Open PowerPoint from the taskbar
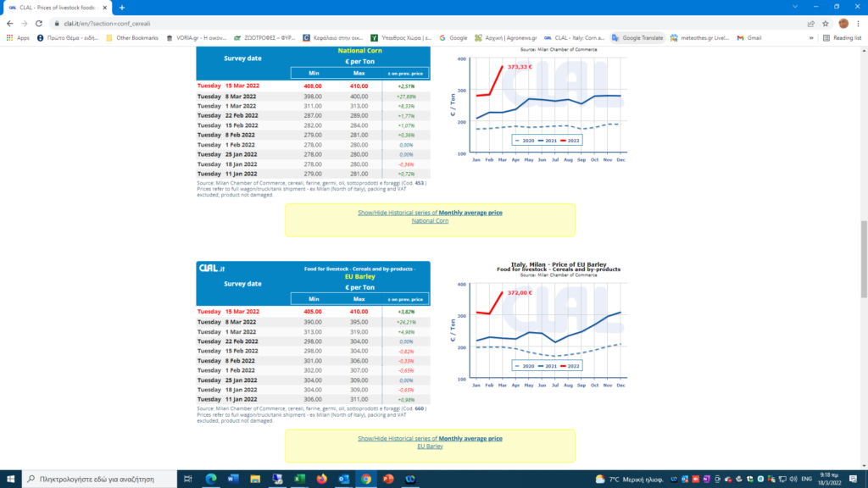This screenshot has width=868, height=488. (388, 479)
